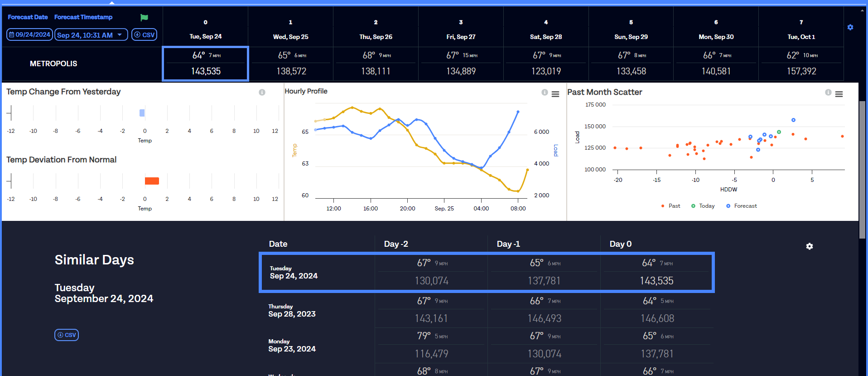Open Past Month Scatter hamburger menu
The image size is (868, 376).
click(x=839, y=94)
